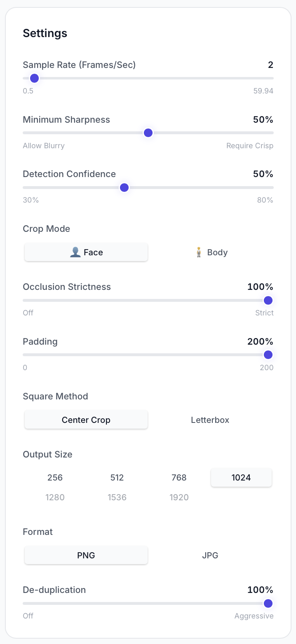This screenshot has height=644, width=296.
Task: Set output size to 256
Action: (x=55, y=478)
